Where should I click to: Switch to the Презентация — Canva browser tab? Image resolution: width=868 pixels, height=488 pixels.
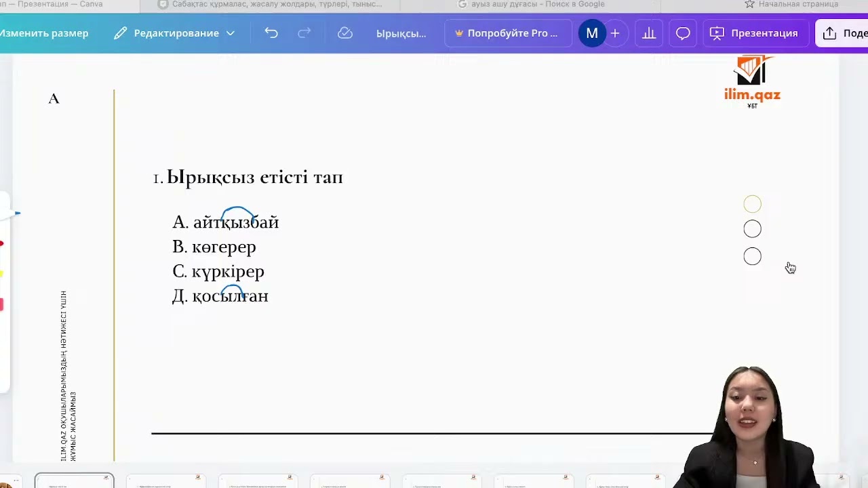(x=52, y=4)
